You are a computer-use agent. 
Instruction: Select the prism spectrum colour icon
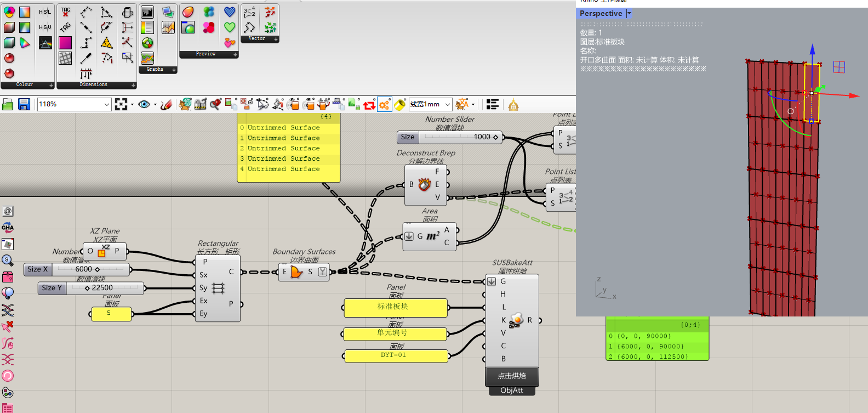pyautogui.click(x=45, y=43)
